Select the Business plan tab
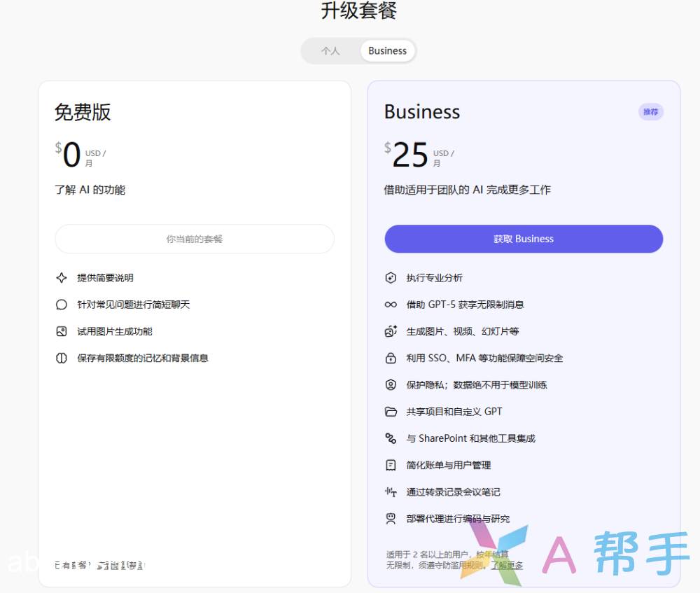Screen dimensions: 700x593 pyautogui.click(x=387, y=51)
